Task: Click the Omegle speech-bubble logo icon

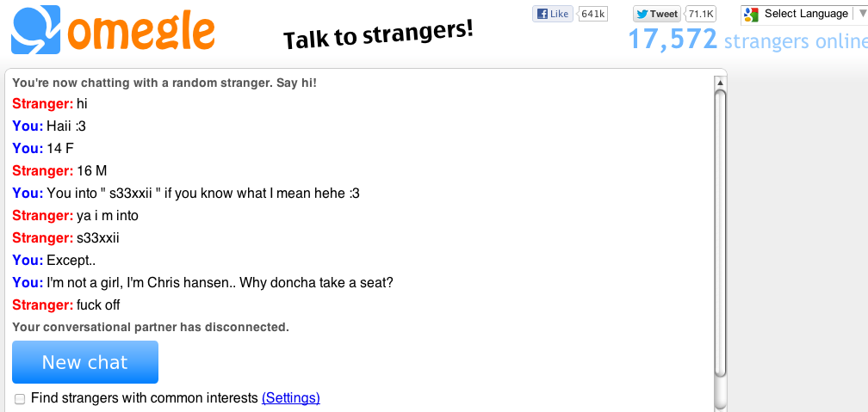Action: [37, 30]
